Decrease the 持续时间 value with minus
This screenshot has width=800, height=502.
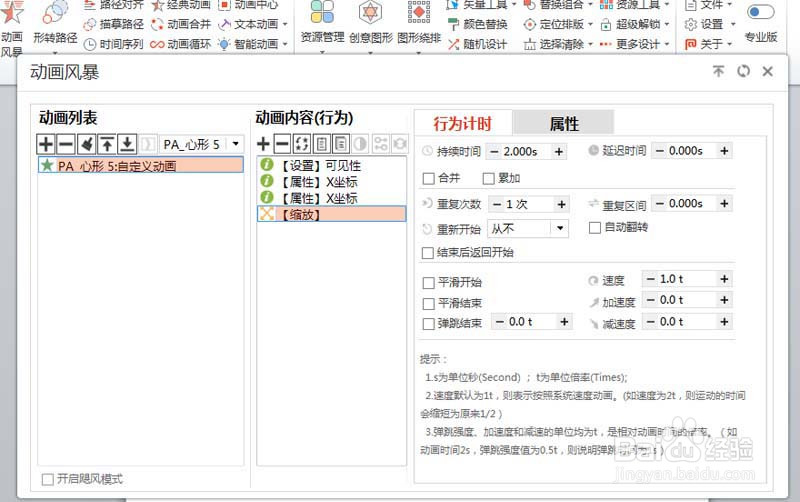(x=494, y=152)
